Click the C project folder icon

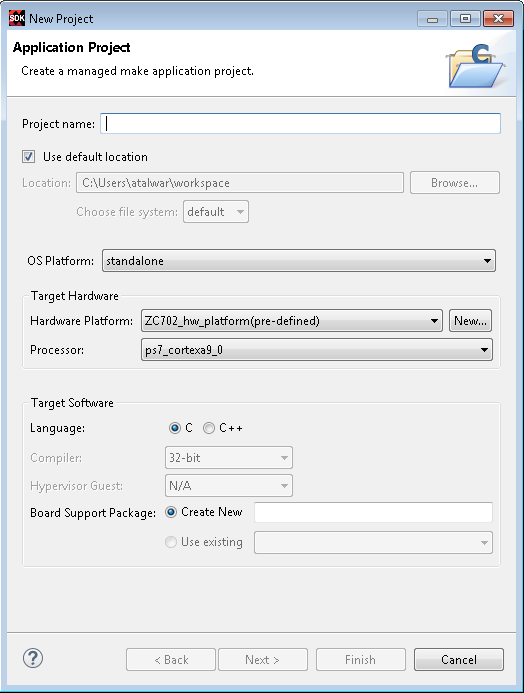476,65
